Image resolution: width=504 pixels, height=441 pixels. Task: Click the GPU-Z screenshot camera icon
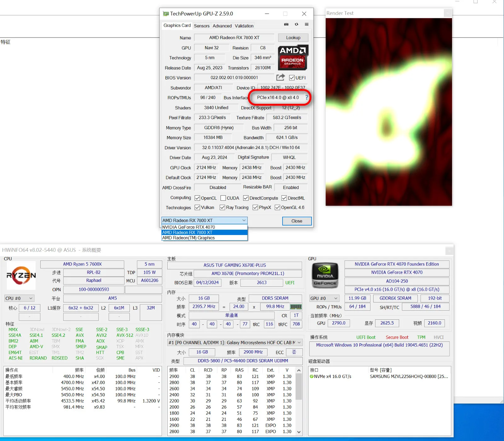(x=286, y=24)
